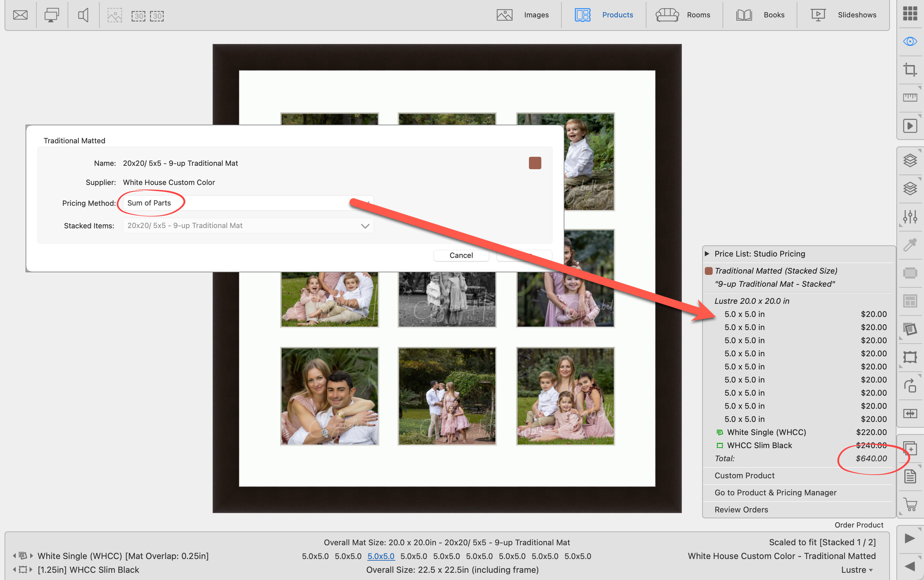Select the underlined 5.0x5.0 opening size
924x580 pixels.
tap(381, 556)
